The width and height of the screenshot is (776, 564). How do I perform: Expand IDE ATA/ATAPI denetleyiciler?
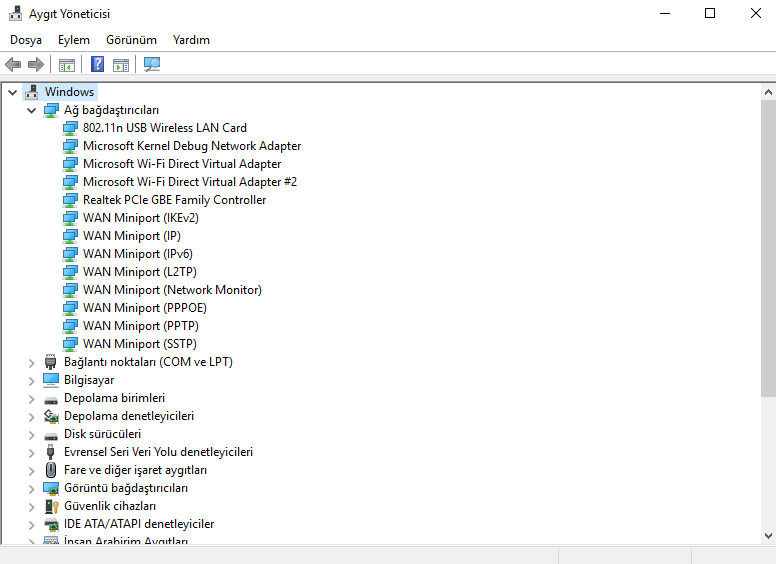pyautogui.click(x=32, y=525)
